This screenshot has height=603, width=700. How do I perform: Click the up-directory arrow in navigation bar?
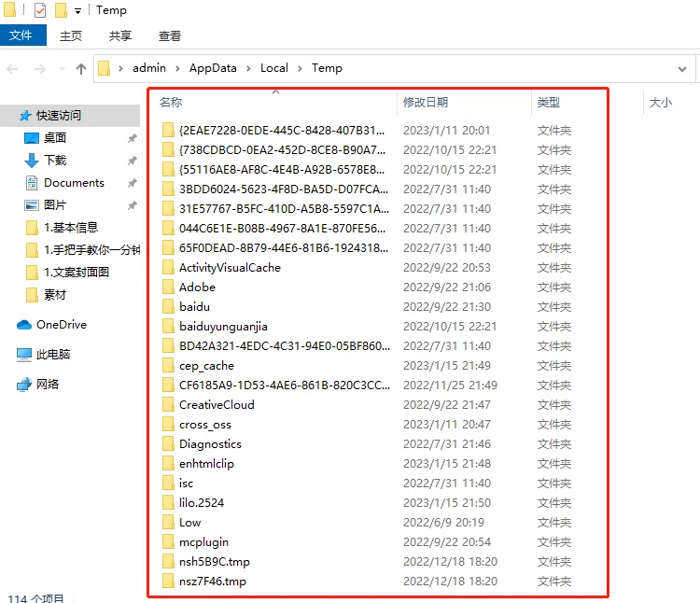pyautogui.click(x=81, y=68)
